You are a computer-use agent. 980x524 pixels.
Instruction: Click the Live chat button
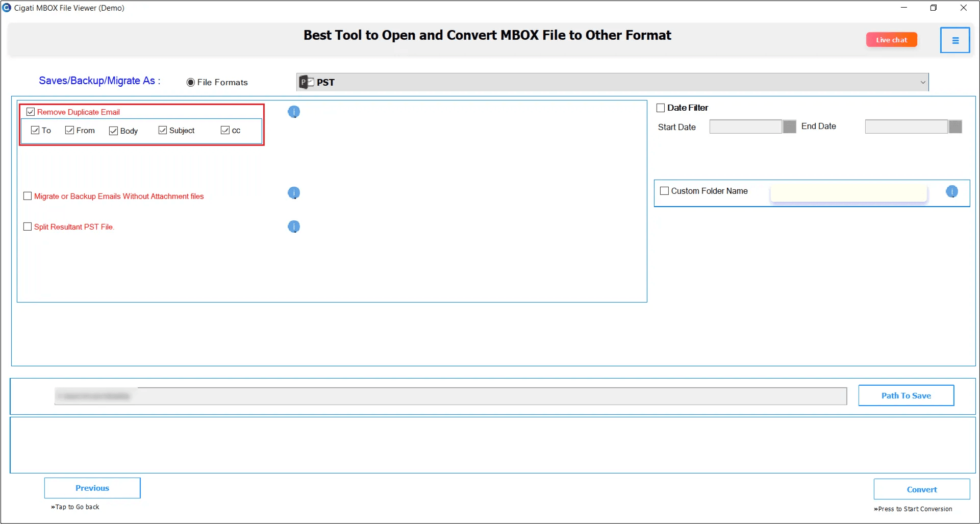pos(892,40)
